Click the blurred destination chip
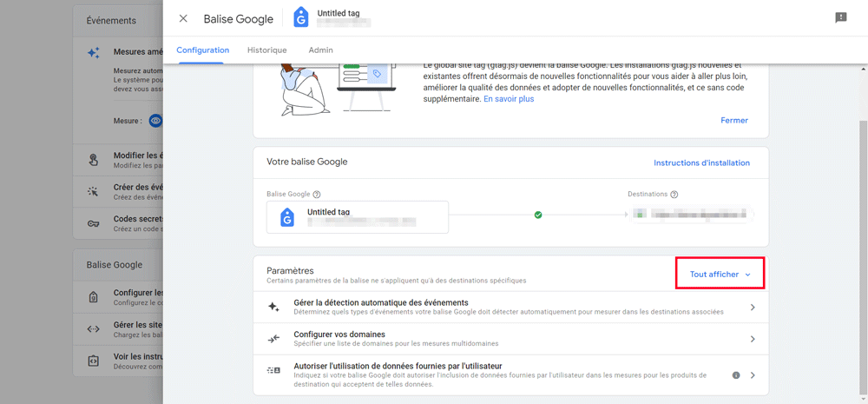868x404 pixels. point(690,214)
